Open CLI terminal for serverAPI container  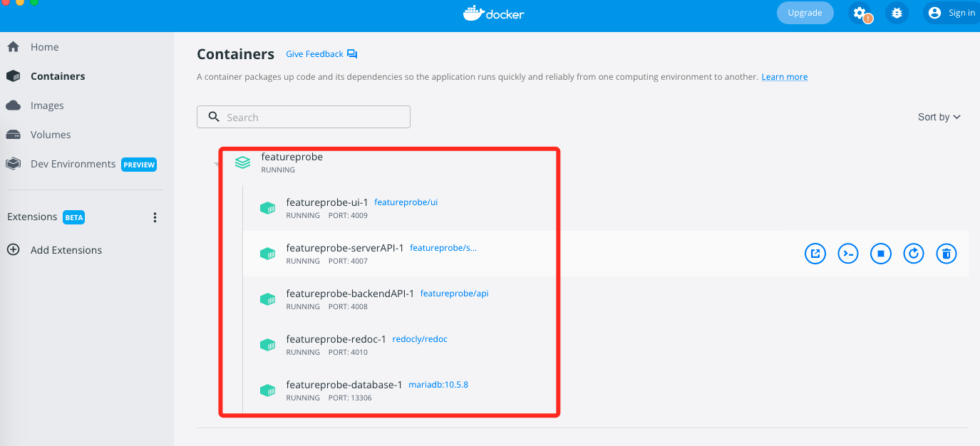click(x=847, y=253)
